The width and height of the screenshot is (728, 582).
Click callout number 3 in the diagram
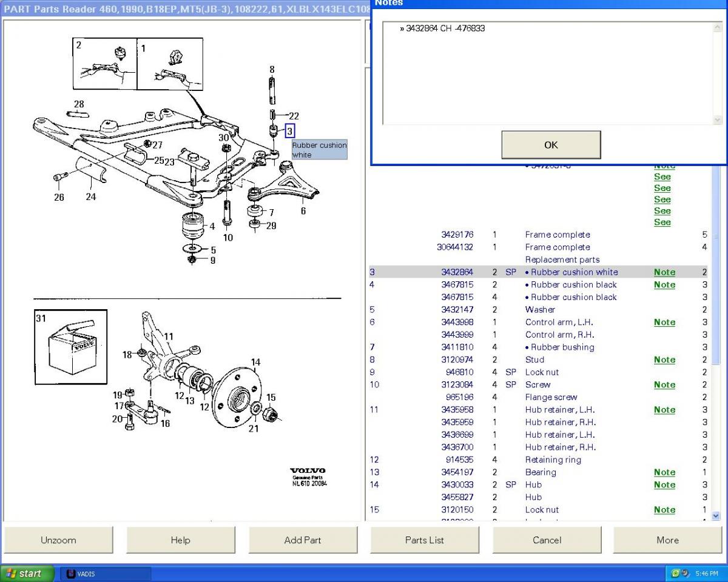[x=290, y=131]
